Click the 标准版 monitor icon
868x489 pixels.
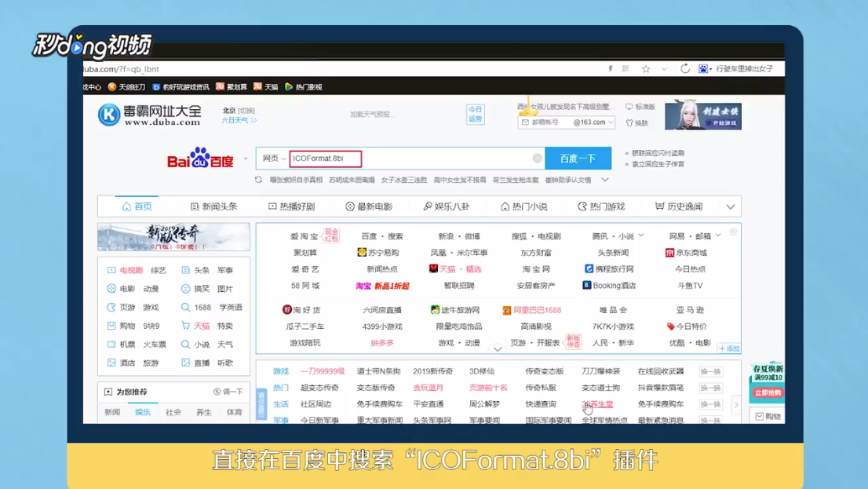[629, 106]
